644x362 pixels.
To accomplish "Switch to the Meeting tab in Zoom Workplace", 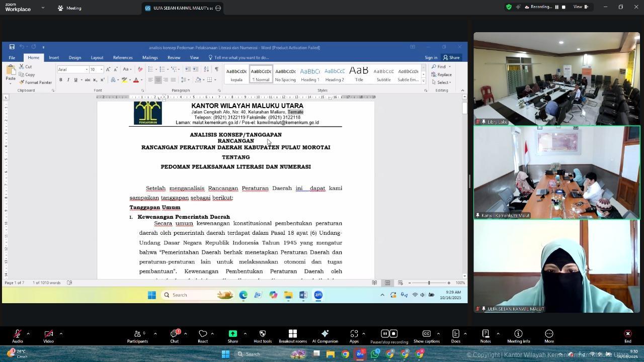I will [x=69, y=8].
